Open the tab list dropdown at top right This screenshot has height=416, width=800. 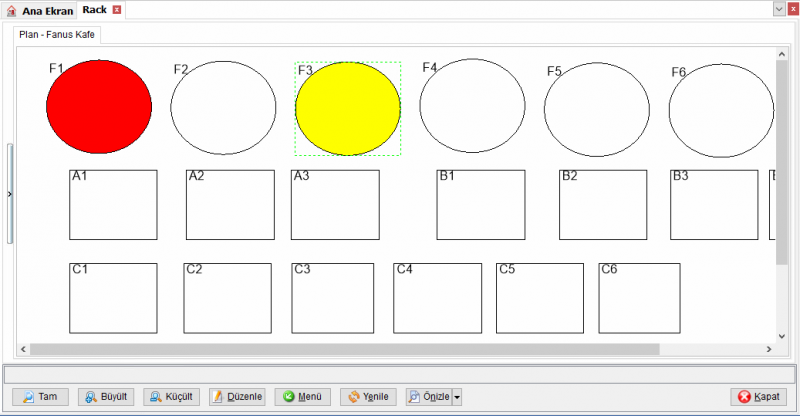[779, 9]
